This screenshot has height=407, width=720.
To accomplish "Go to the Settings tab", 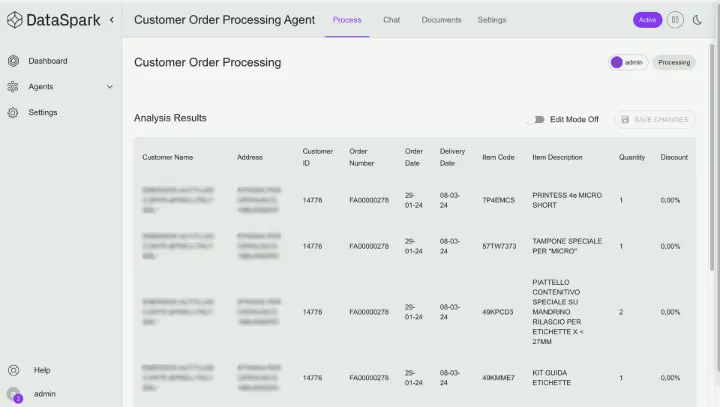I will pyautogui.click(x=492, y=20).
